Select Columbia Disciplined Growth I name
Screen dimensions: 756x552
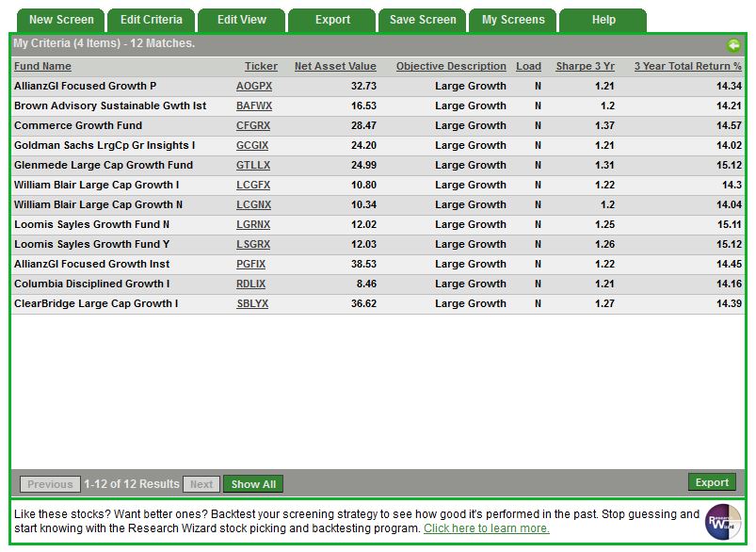coord(91,284)
